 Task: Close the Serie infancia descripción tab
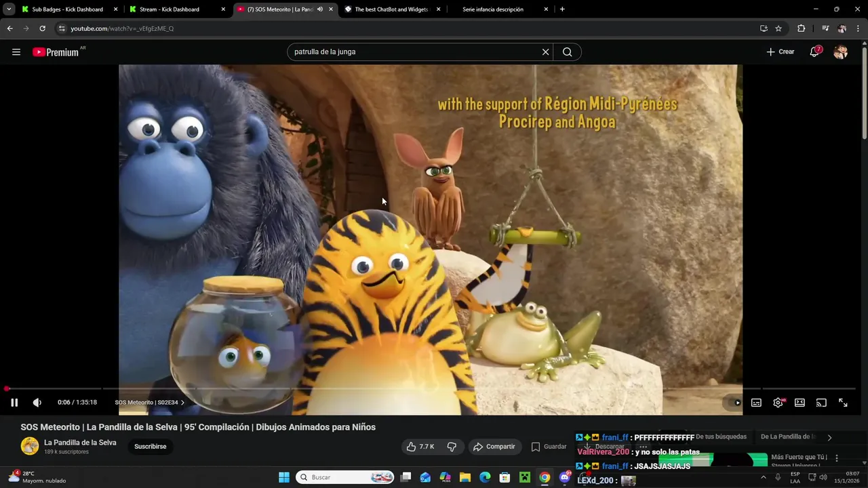[x=546, y=9]
